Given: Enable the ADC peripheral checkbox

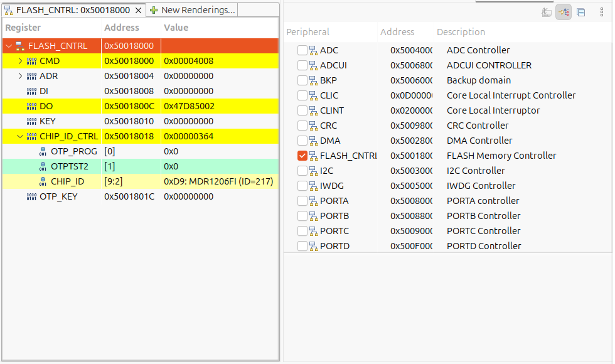Looking at the screenshot, I should pos(302,50).
